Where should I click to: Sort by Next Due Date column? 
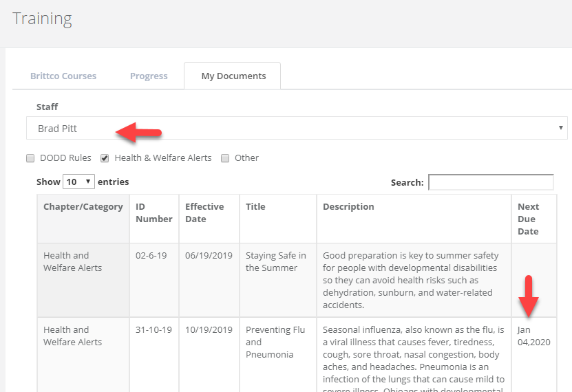[x=528, y=219]
